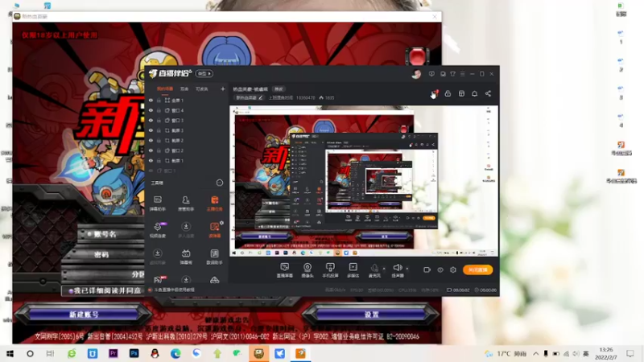Toggle the preview eye icon in bottom bar

coord(440,269)
